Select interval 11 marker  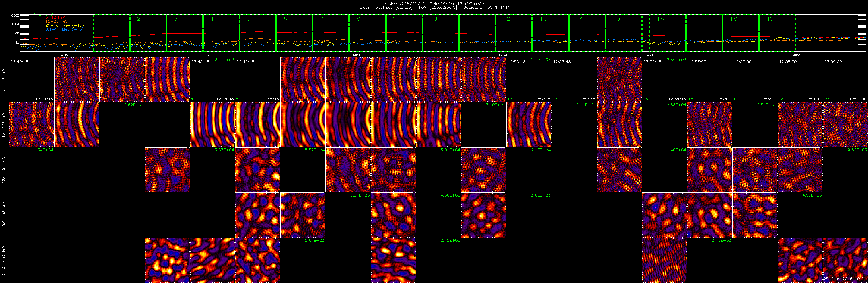(470, 19)
